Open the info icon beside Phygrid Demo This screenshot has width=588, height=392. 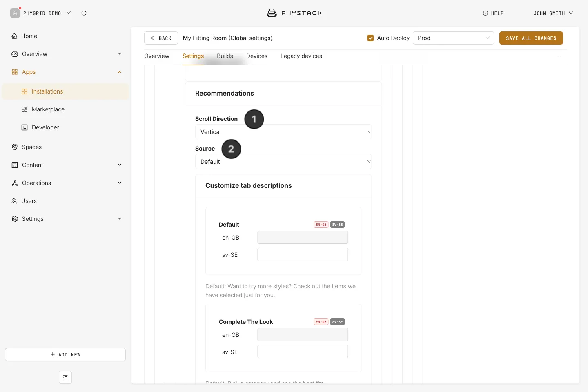84,13
